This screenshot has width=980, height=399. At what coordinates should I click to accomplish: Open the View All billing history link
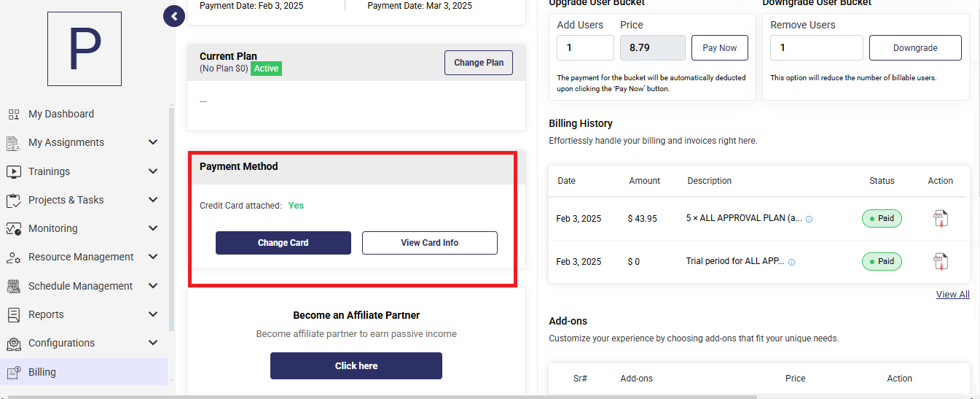tap(952, 295)
